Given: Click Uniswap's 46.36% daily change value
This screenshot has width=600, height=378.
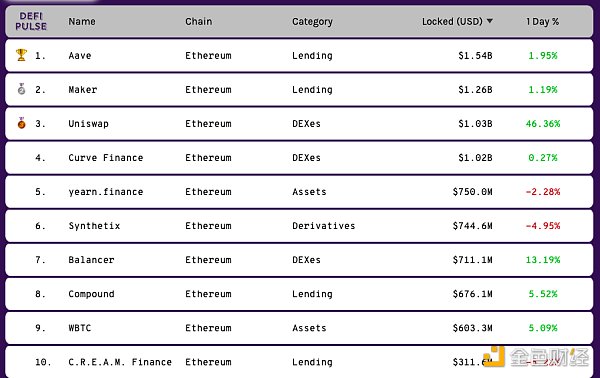Looking at the screenshot, I should (543, 124).
